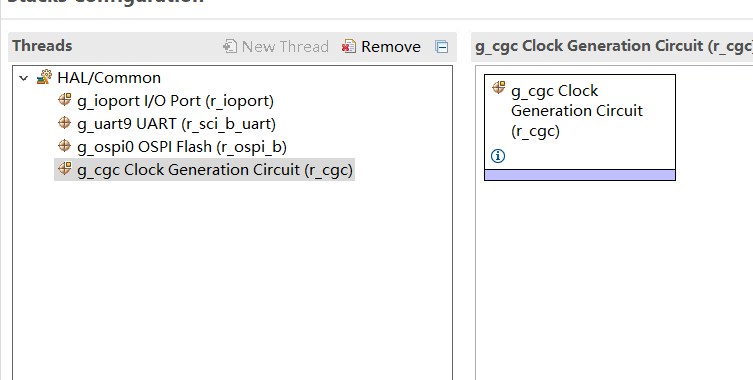Click the g_cgc Clock Generation Circuit block text

click(x=577, y=111)
